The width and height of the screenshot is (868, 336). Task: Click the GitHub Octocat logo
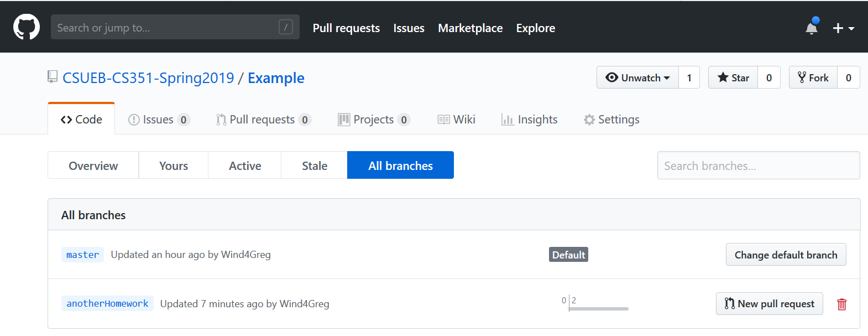27,27
